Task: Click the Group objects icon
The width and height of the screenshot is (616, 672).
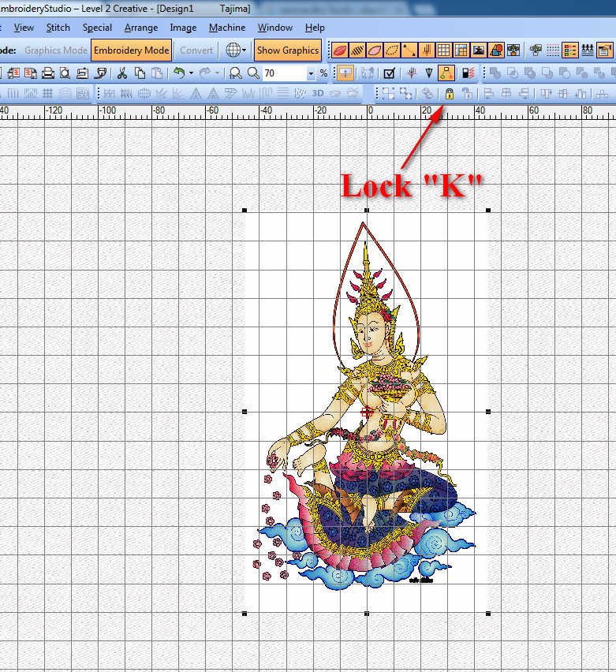Action: (x=388, y=93)
